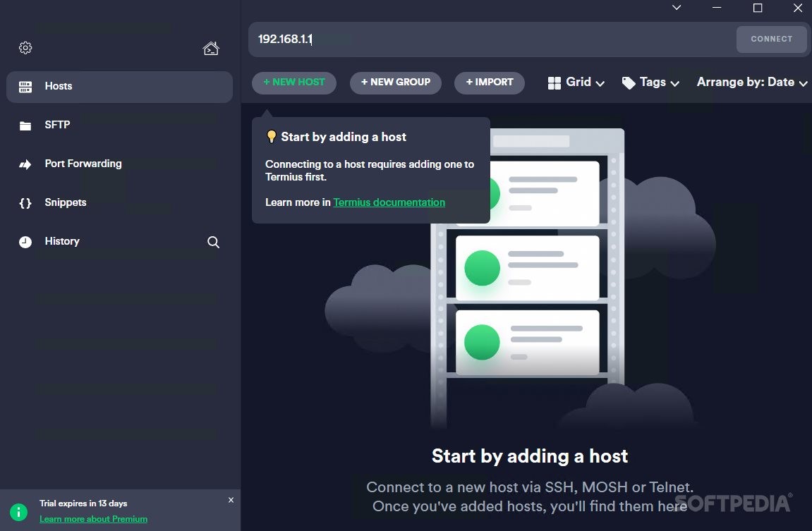Screen dimensions: 812x531
Task: Click the Snippets braces icon
Action: click(25, 203)
